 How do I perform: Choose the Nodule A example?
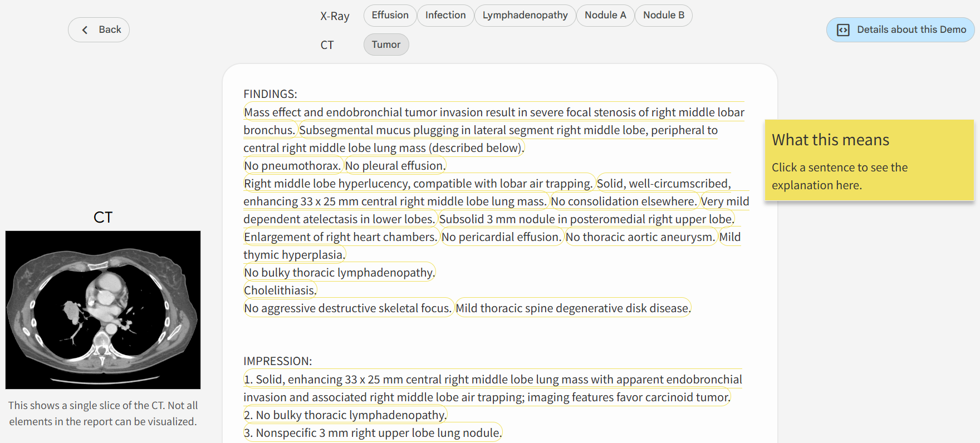[605, 16]
